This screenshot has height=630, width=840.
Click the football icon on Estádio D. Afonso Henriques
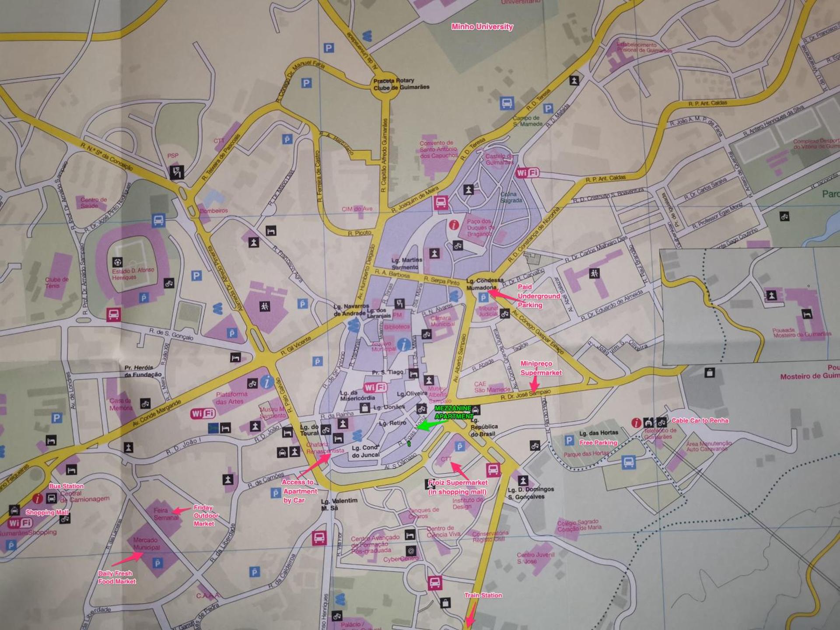pyautogui.click(x=117, y=262)
